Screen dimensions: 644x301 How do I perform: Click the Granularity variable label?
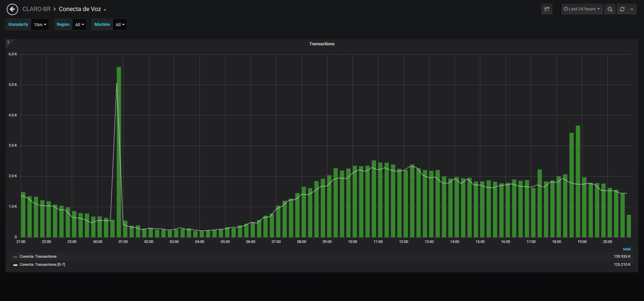pos(18,24)
